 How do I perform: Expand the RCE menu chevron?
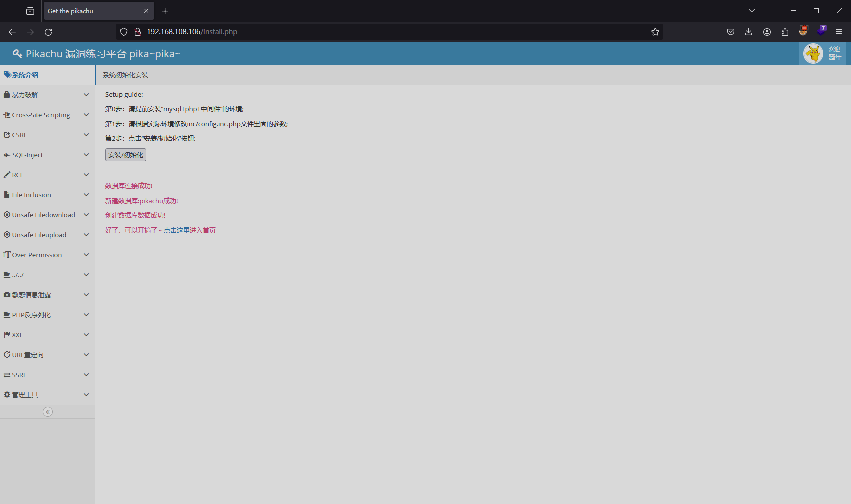point(86,175)
